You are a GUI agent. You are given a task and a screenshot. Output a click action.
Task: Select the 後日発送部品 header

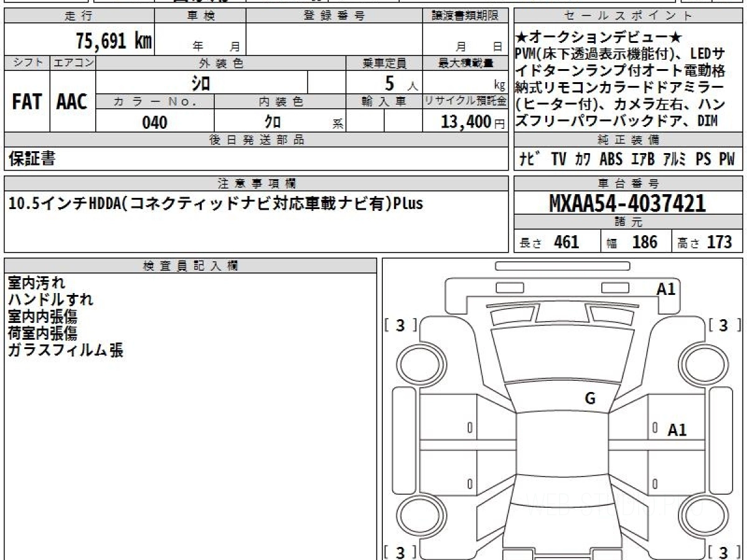256,140
